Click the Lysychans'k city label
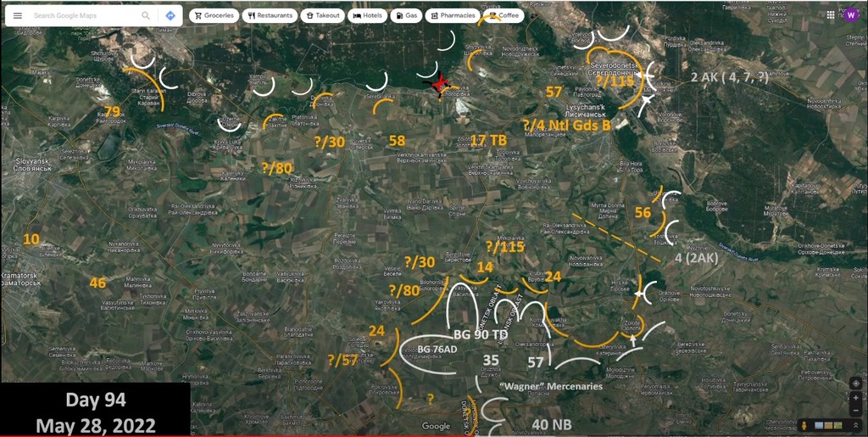868x437 pixels. [x=585, y=109]
